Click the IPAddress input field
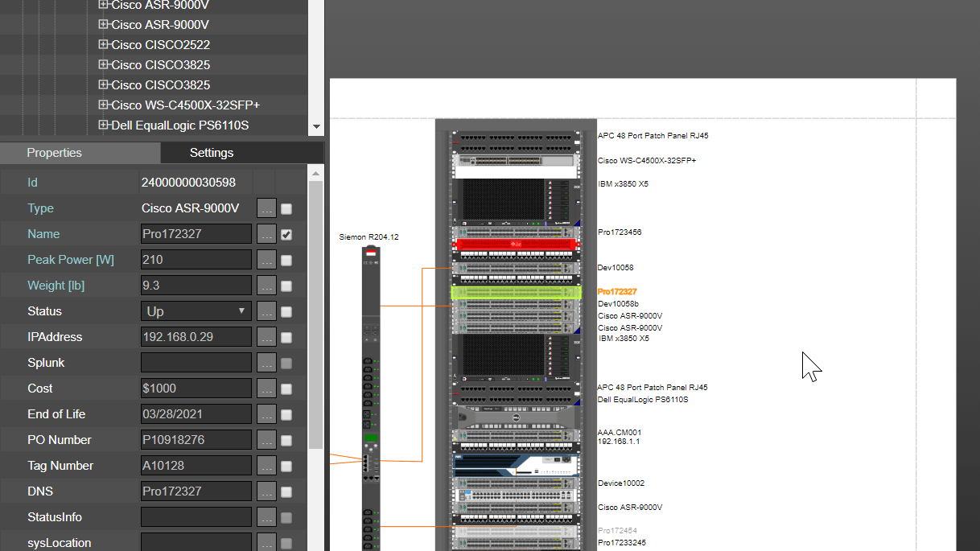 point(196,337)
